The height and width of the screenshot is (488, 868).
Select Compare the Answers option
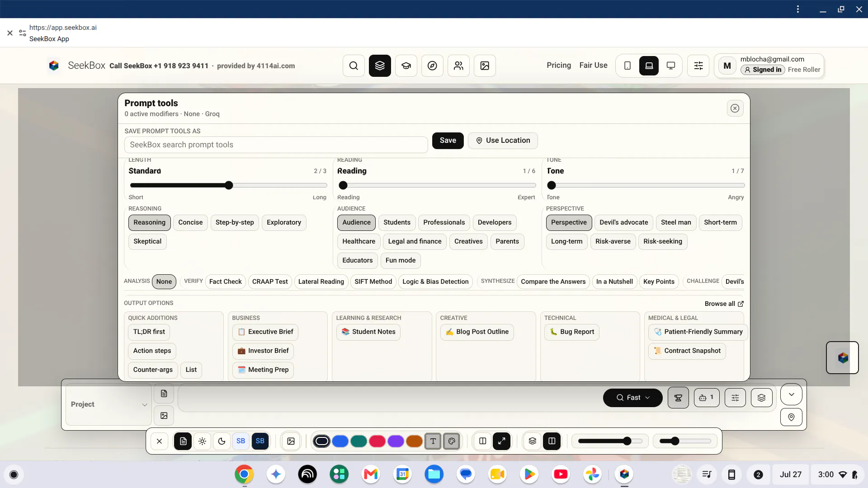click(553, 282)
